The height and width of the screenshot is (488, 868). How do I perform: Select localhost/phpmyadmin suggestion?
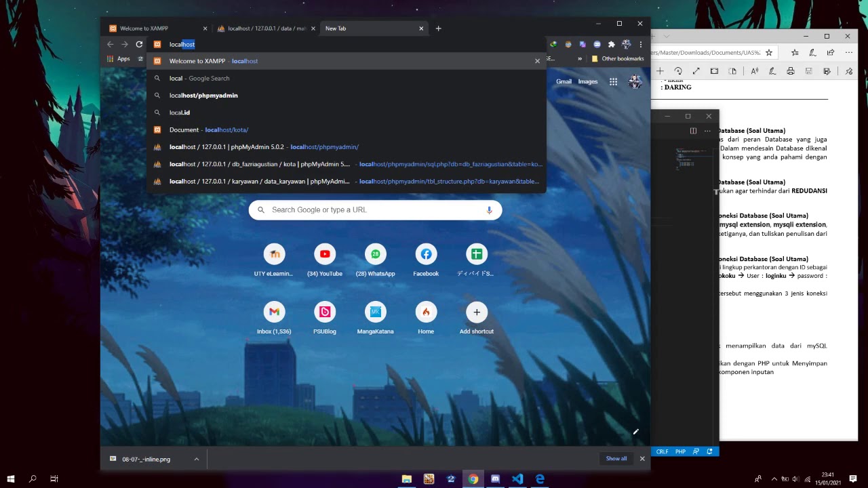coord(346,96)
